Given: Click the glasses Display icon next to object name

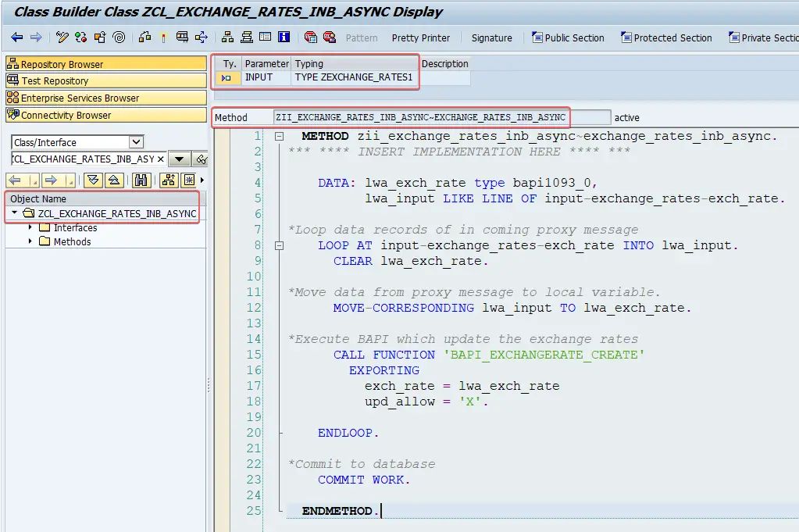Looking at the screenshot, I should click(x=202, y=159).
